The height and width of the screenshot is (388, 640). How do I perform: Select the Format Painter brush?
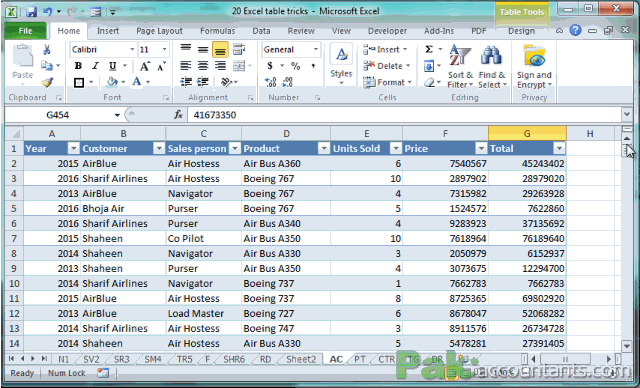point(47,82)
